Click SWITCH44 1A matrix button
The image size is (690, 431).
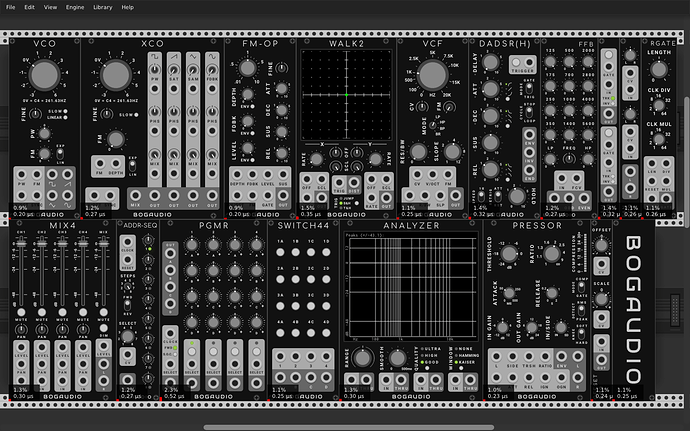click(280, 252)
